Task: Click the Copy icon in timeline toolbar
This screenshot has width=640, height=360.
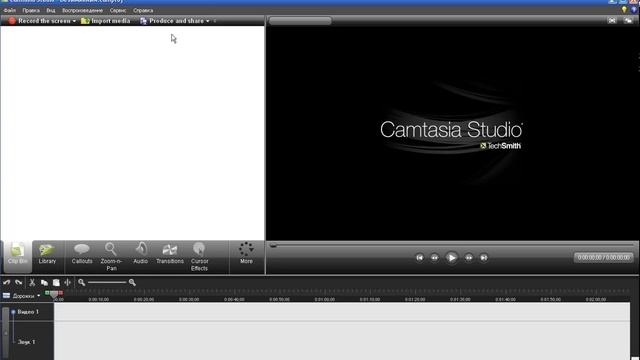Action: point(44,282)
